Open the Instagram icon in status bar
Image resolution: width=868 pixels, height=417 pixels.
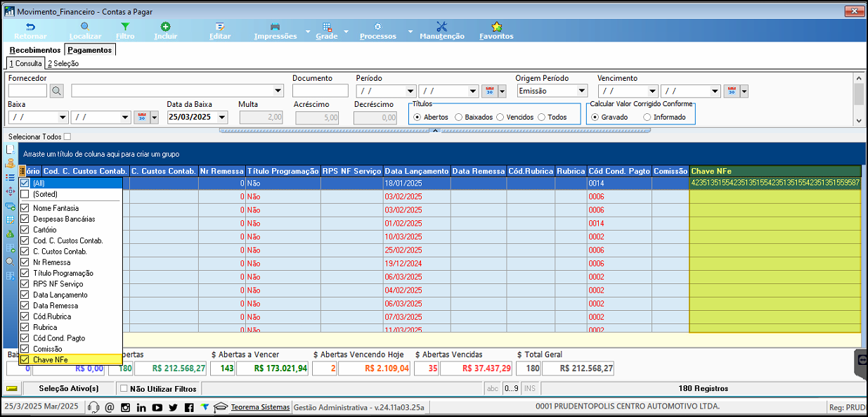pos(126,407)
